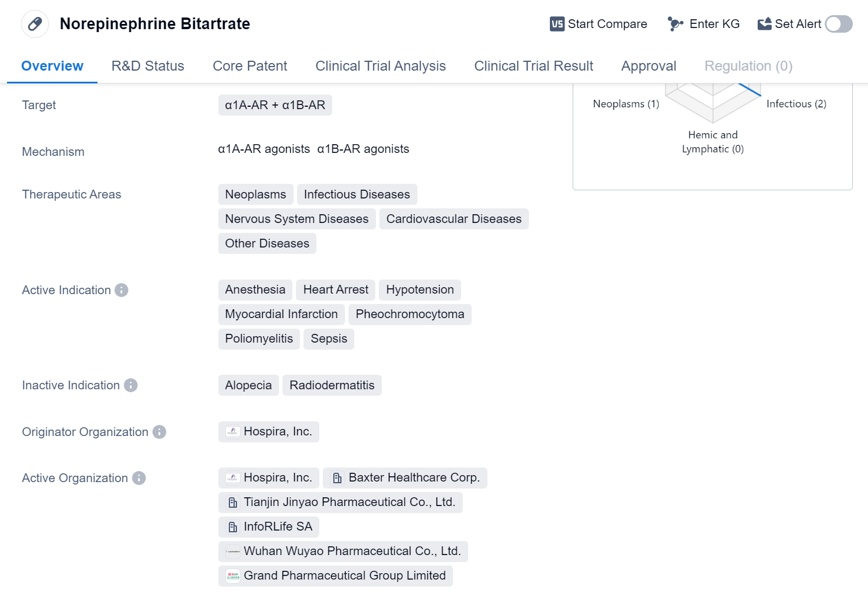Click info icon next to Active Indication
Screen dimensions: 868x600
click(x=121, y=290)
